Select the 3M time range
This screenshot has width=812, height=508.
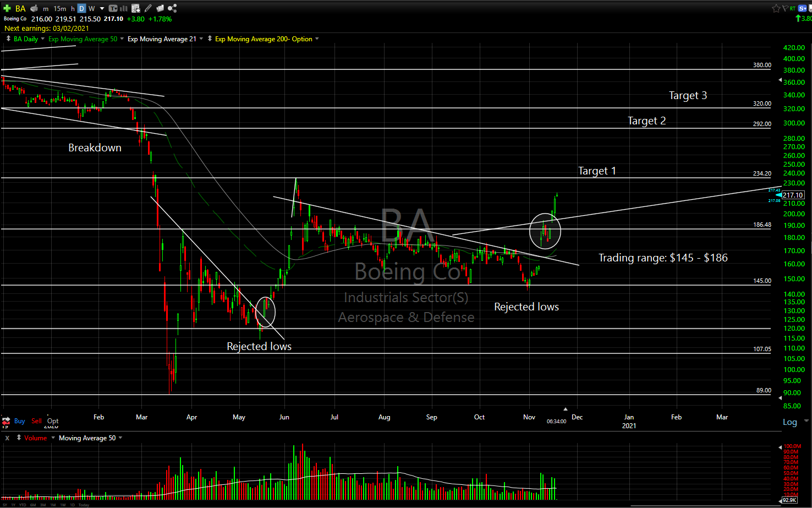(43, 505)
